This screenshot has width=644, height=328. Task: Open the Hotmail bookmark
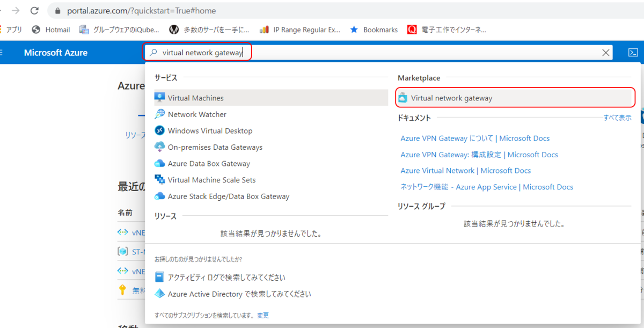tap(51, 30)
